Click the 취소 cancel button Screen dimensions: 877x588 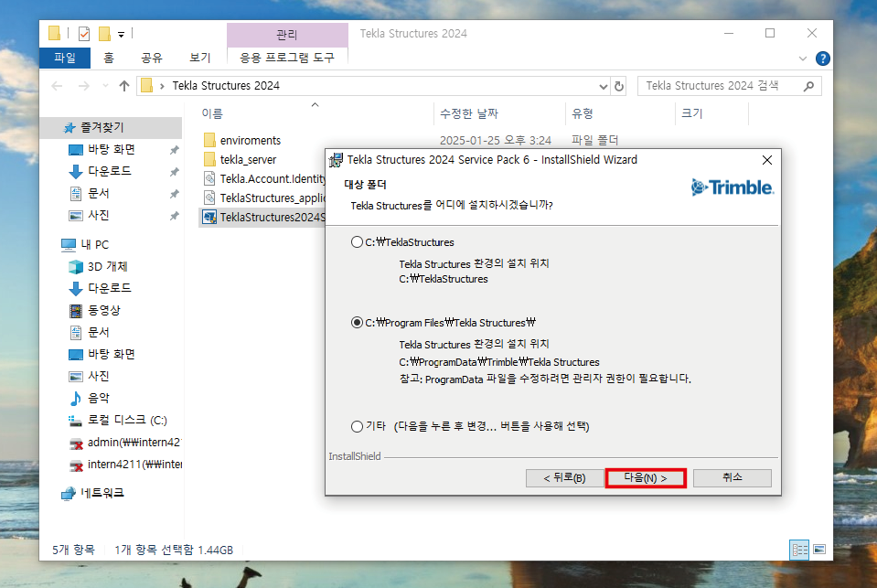733,478
